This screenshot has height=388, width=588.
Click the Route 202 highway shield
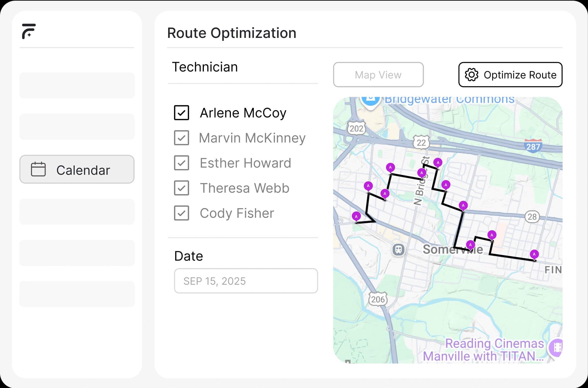[x=356, y=129]
